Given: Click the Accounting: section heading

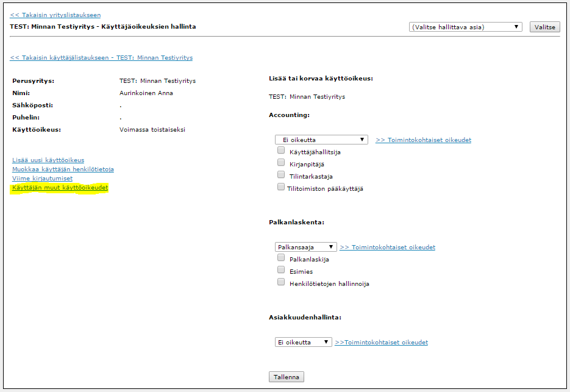Looking at the screenshot, I should click(x=290, y=115).
